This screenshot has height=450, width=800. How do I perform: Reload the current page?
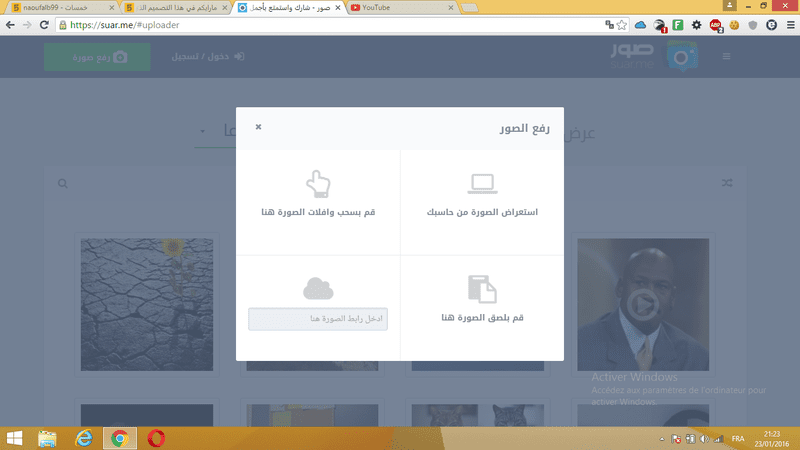(44, 25)
